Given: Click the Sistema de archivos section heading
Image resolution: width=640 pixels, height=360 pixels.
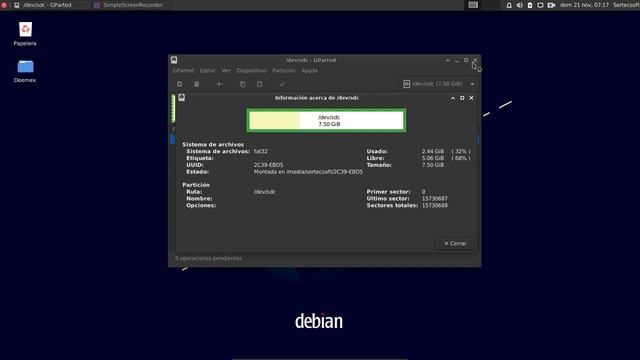Looking at the screenshot, I should coord(213,144).
